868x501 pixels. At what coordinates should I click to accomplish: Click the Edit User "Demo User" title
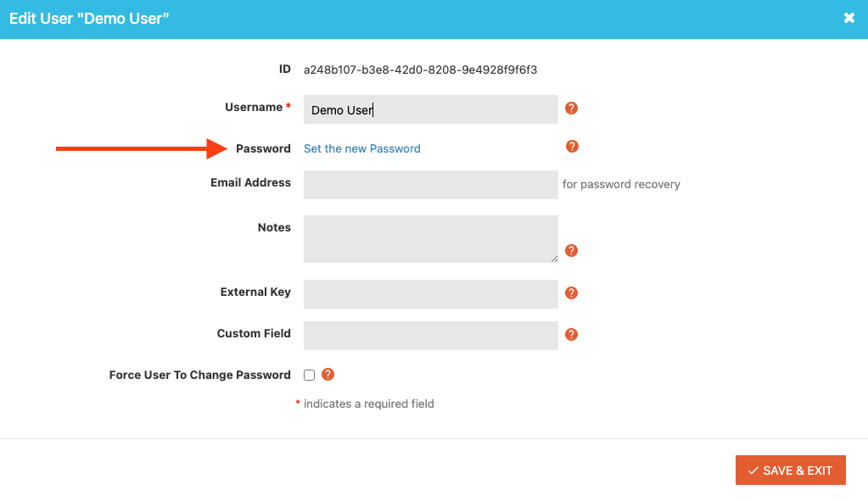point(89,19)
